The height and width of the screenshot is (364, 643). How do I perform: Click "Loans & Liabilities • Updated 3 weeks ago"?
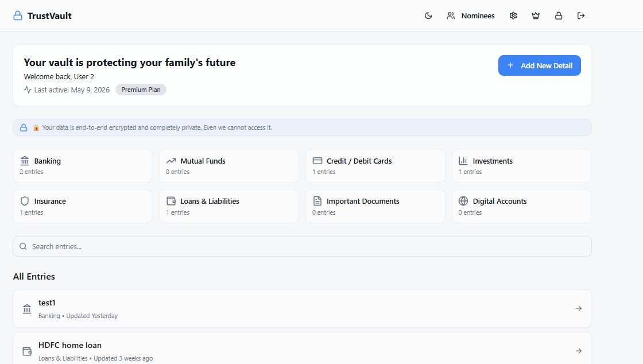95,358
